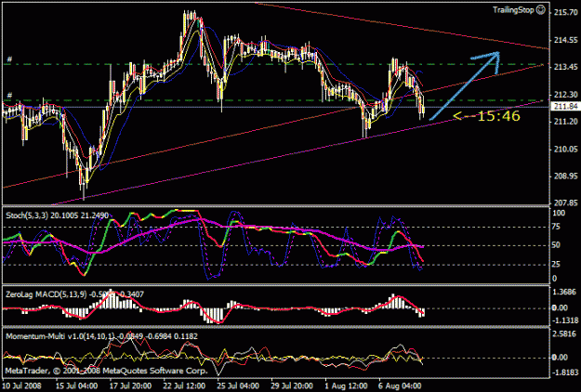Click the 29 Jul 20:00 time label
Screen dimensions: 581x392
click(292, 386)
